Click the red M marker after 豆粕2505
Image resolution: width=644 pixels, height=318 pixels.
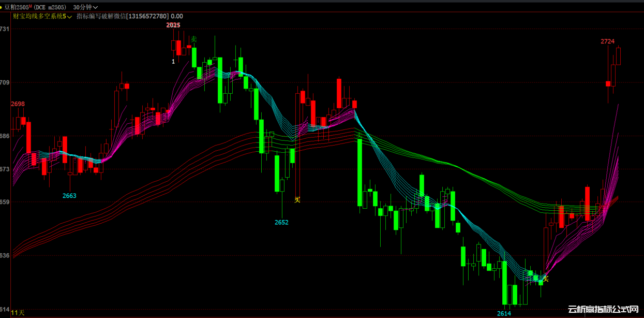tap(30, 6)
